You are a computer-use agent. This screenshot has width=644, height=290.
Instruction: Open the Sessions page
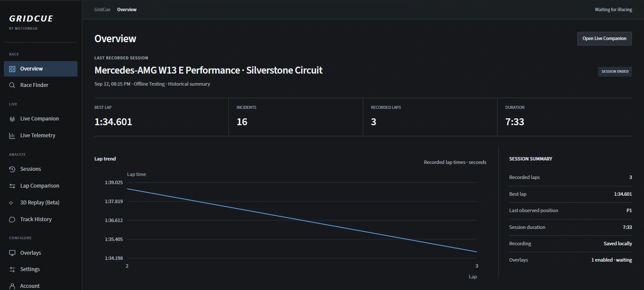coord(41,169)
